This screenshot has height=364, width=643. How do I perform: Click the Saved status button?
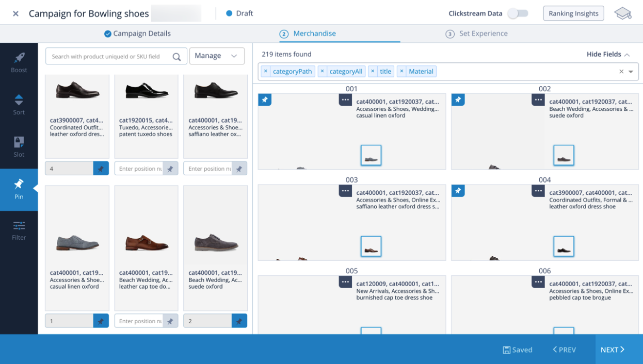click(x=518, y=350)
